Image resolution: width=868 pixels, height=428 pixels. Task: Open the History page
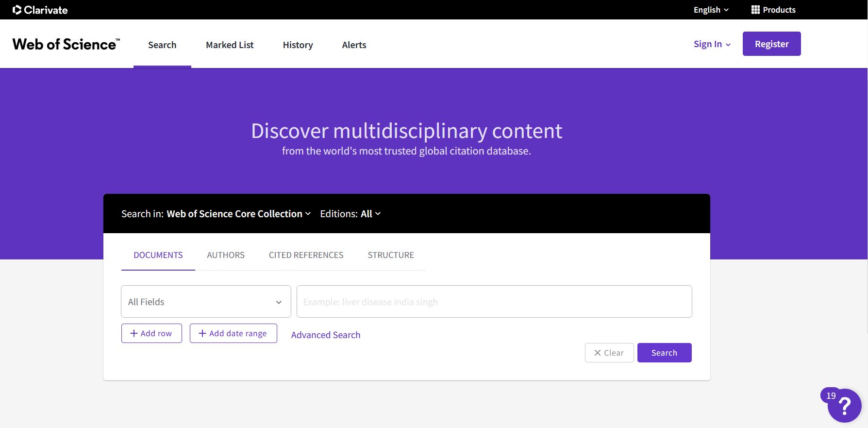(x=298, y=45)
